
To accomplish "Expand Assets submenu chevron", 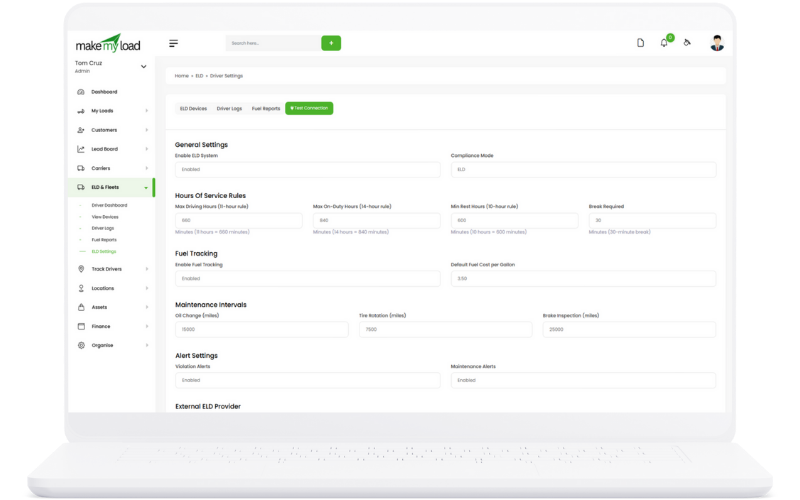I will pyautogui.click(x=146, y=307).
